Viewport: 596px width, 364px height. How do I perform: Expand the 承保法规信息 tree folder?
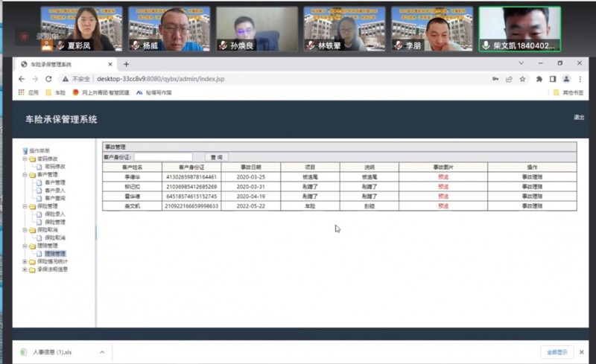(x=25, y=269)
